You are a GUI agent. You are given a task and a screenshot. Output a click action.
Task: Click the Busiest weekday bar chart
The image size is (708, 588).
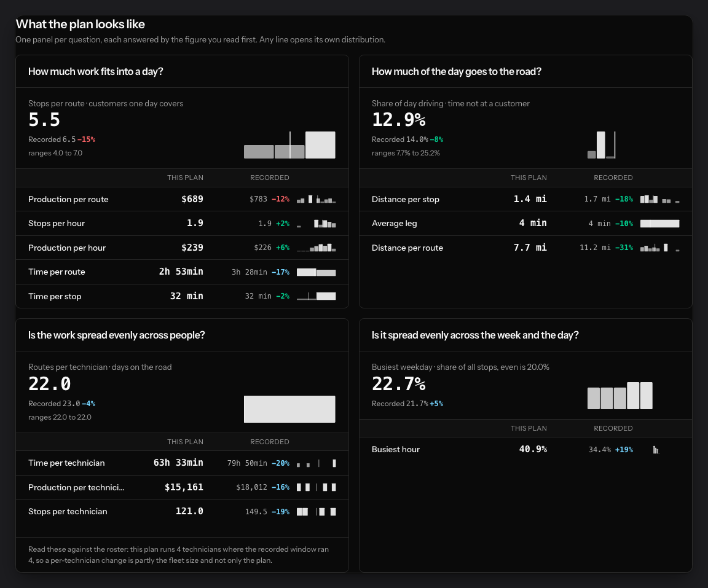620,396
